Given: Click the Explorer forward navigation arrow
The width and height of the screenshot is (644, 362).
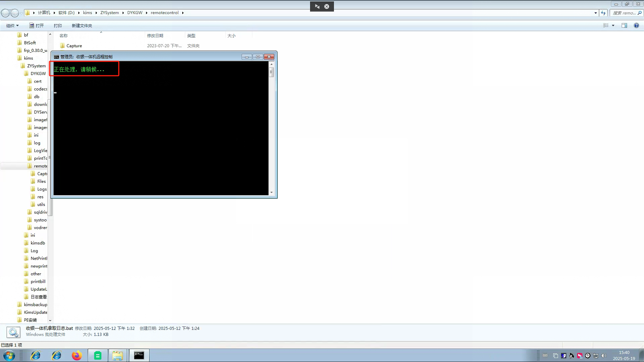Looking at the screenshot, I should (14, 13).
